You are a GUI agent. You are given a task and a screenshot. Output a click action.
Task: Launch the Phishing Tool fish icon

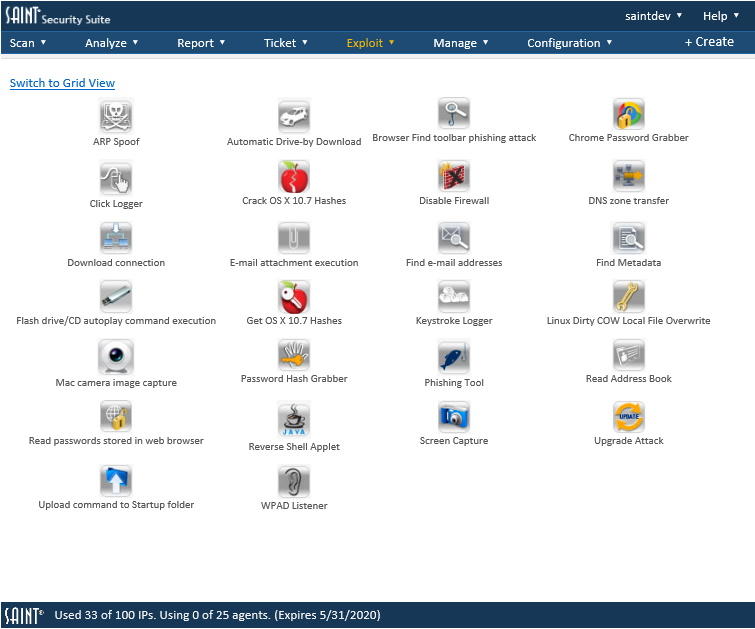pos(454,357)
